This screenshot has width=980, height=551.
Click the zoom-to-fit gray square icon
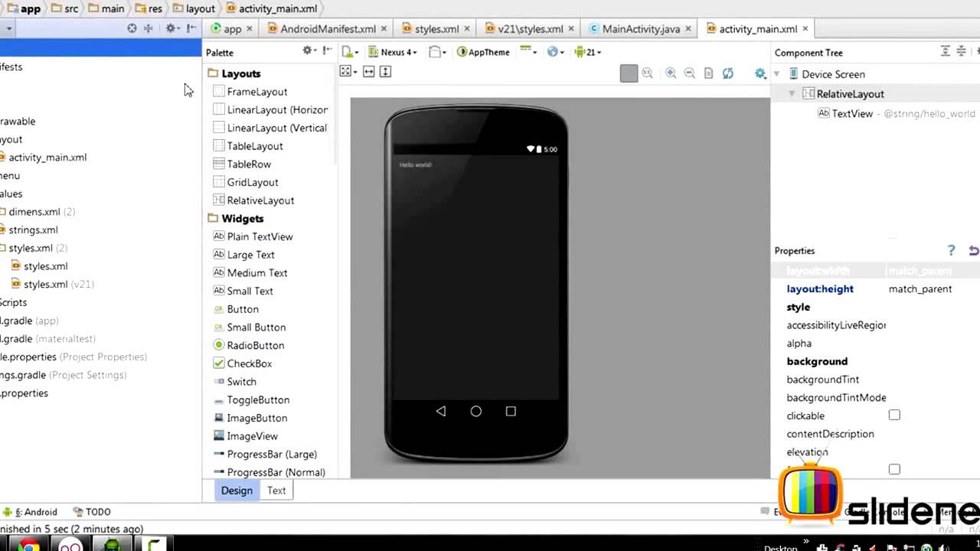pos(629,73)
